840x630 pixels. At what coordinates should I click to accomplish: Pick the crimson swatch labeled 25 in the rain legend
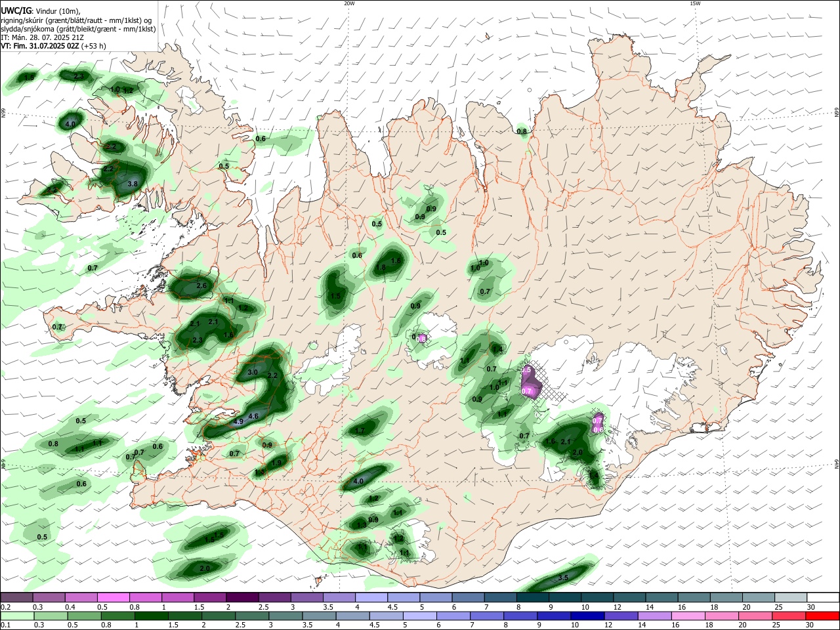pyautogui.click(x=787, y=616)
